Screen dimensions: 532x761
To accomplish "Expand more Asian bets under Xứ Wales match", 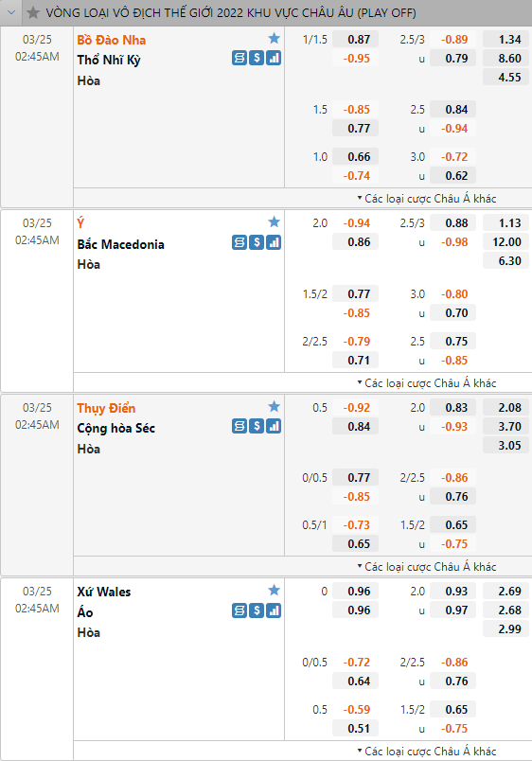I will [x=427, y=752].
